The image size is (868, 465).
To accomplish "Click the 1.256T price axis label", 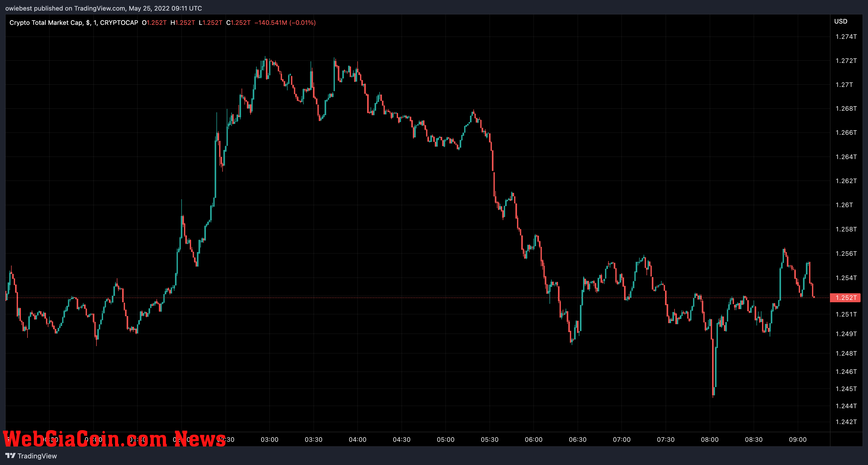I will pos(846,254).
